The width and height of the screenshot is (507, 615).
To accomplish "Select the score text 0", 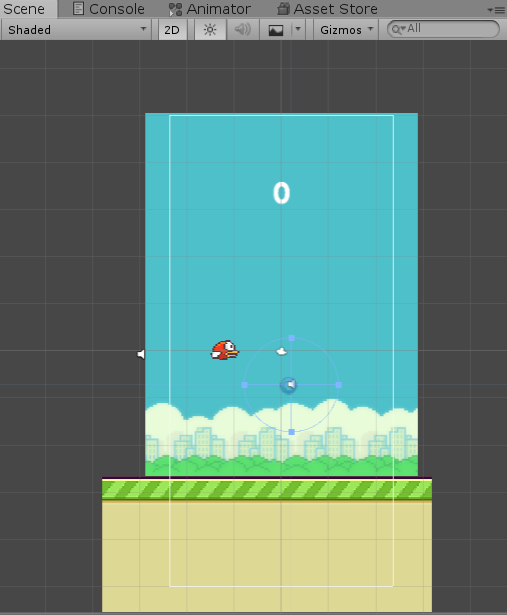I will [x=281, y=193].
